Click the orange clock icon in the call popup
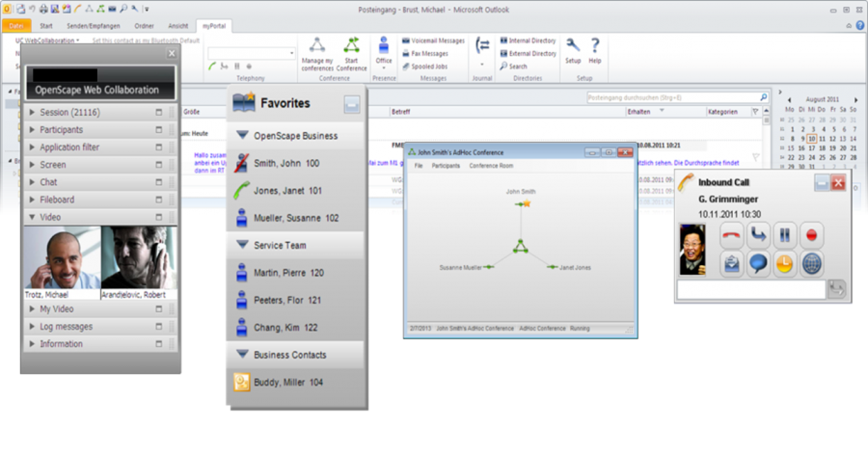This screenshot has width=868, height=454. tap(785, 263)
